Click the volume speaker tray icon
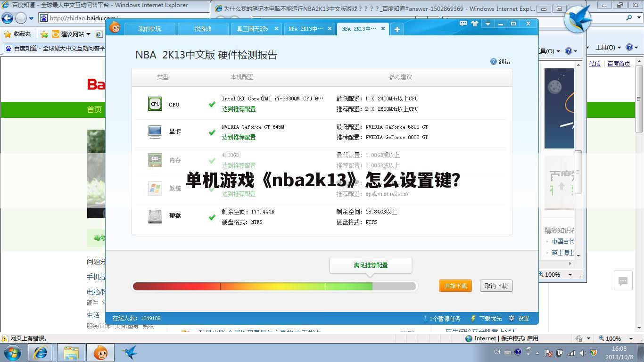The width and height of the screenshot is (644, 362). click(x=583, y=353)
